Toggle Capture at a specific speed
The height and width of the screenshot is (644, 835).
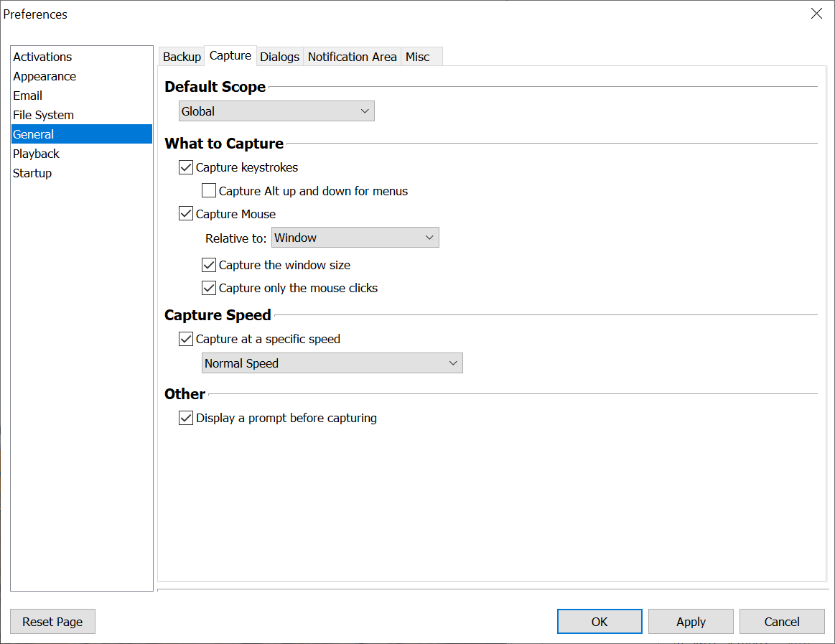[186, 339]
